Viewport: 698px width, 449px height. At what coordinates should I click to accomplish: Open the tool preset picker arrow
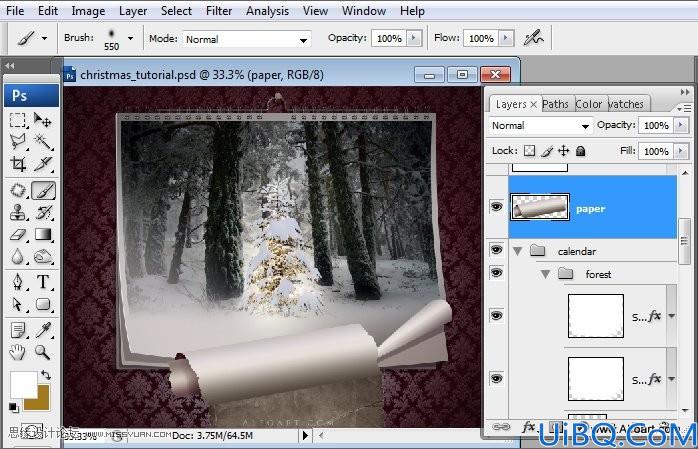[44, 38]
